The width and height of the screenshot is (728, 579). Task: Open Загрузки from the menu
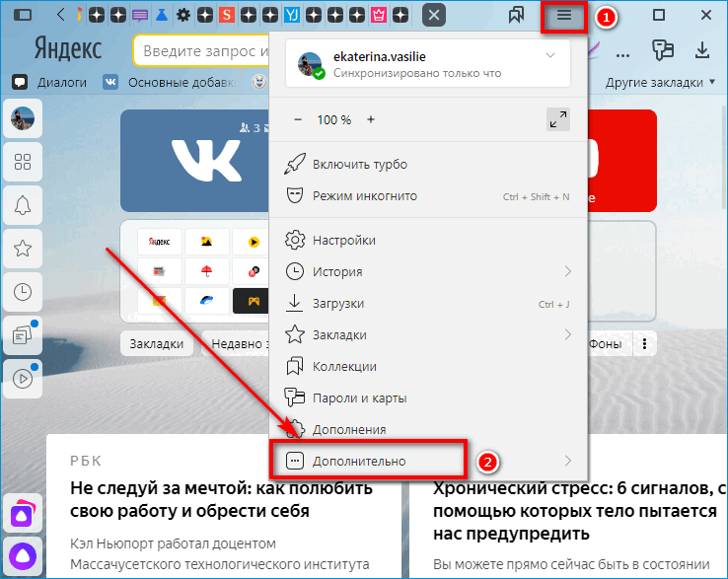428,304
